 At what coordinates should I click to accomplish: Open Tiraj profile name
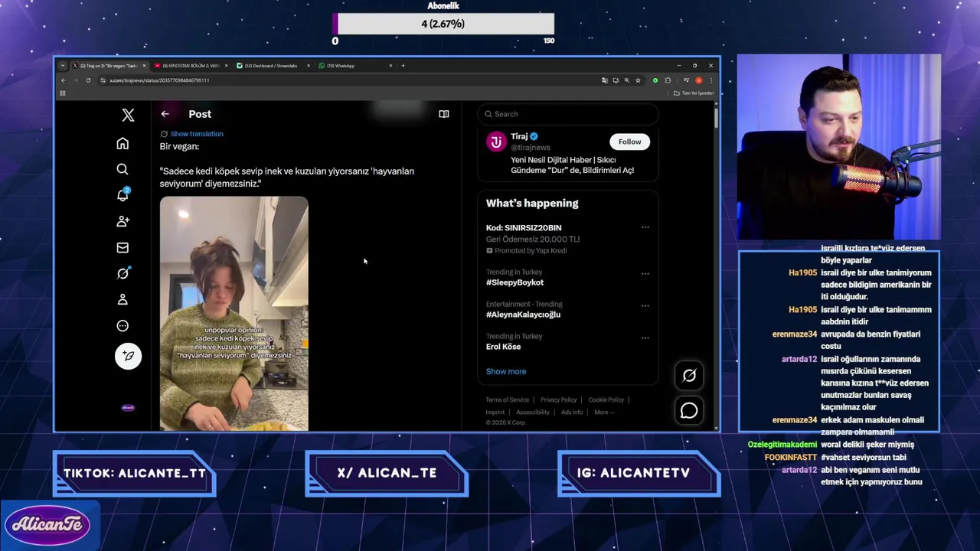tap(519, 136)
